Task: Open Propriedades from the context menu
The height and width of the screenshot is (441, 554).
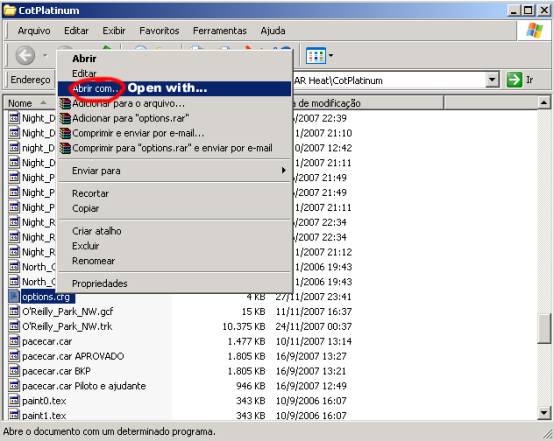Action: (175, 283)
